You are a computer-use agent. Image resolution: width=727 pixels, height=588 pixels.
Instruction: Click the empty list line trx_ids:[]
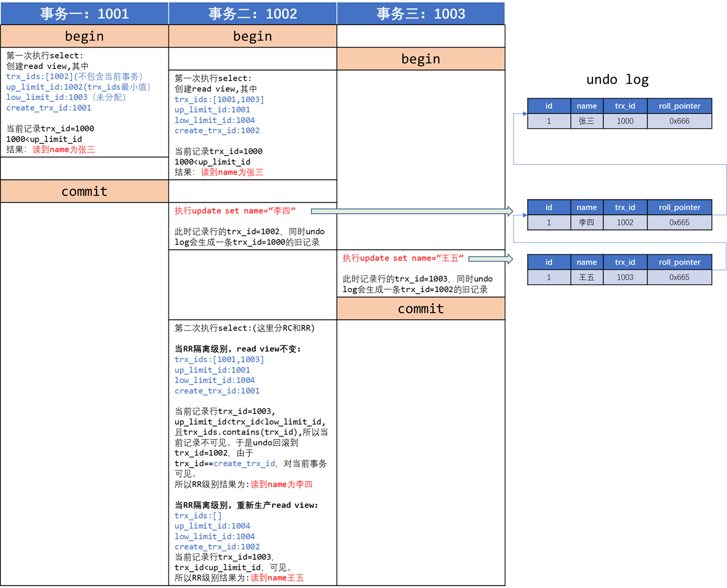coord(198,515)
